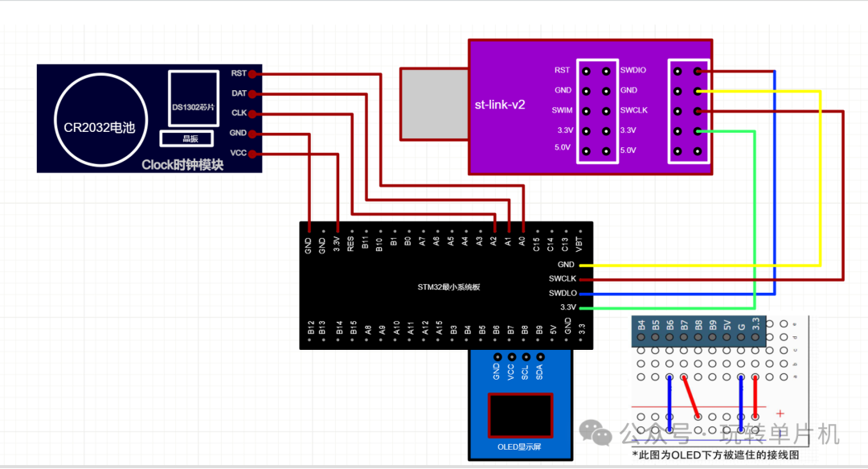Click the G label on the breadboard strip

(741, 327)
